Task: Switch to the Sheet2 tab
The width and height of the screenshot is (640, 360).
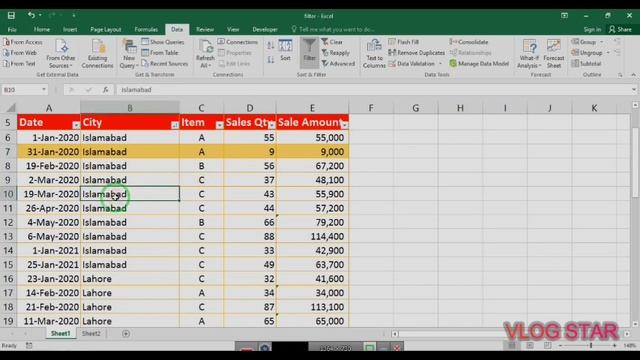Action: [x=91, y=333]
